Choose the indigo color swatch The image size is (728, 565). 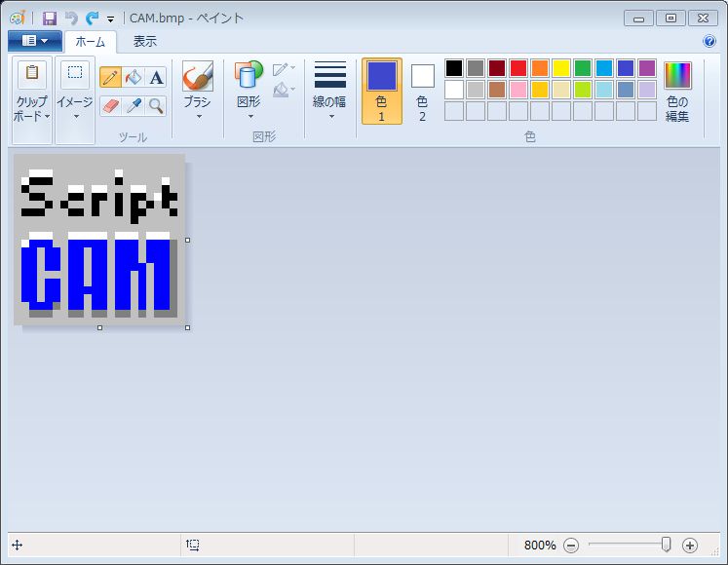626,68
